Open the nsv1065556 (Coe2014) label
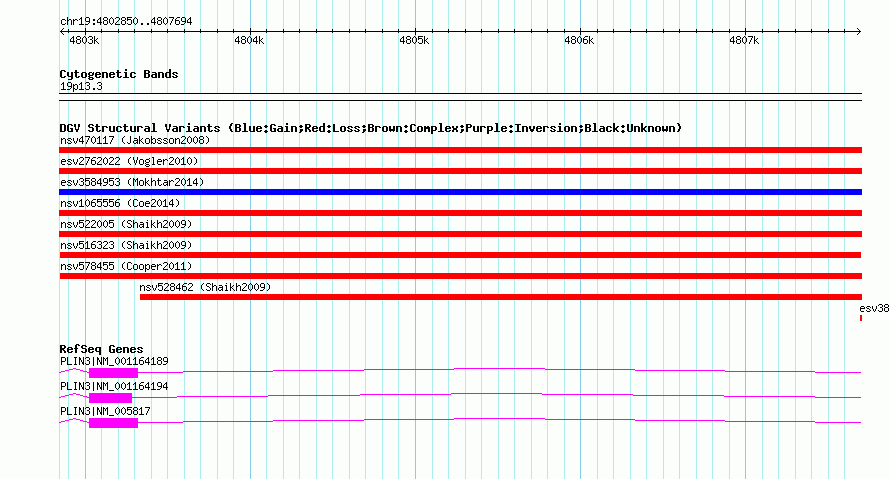The image size is (890, 479). pyautogui.click(x=120, y=203)
